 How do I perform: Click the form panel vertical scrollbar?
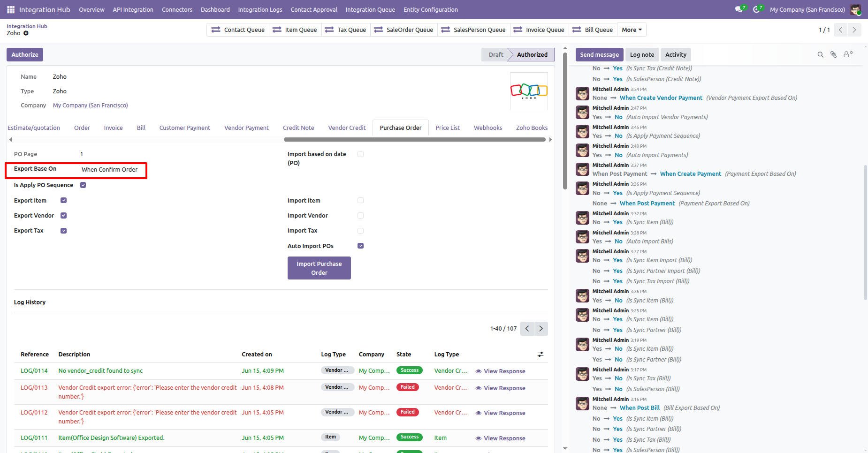(x=565, y=120)
